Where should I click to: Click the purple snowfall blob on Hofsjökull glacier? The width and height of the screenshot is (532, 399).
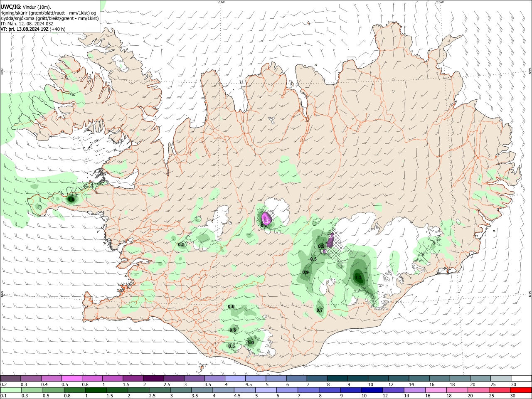pos(266,218)
